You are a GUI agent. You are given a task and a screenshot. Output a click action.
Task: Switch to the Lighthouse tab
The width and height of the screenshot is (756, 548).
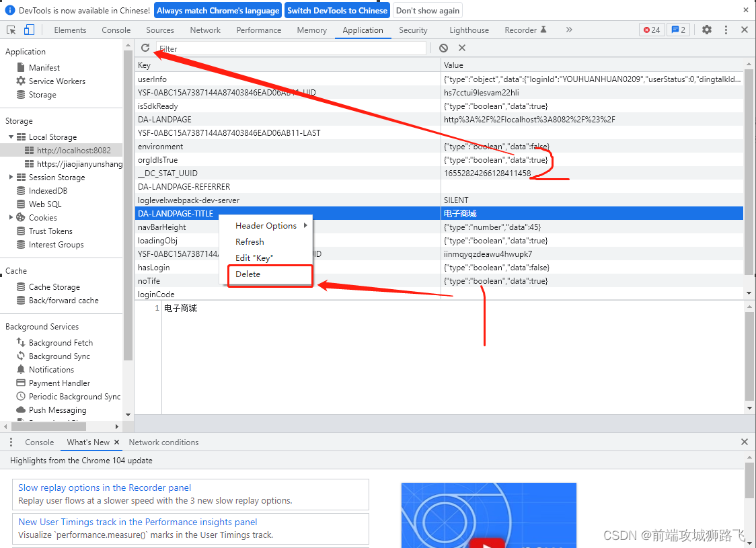tap(469, 30)
